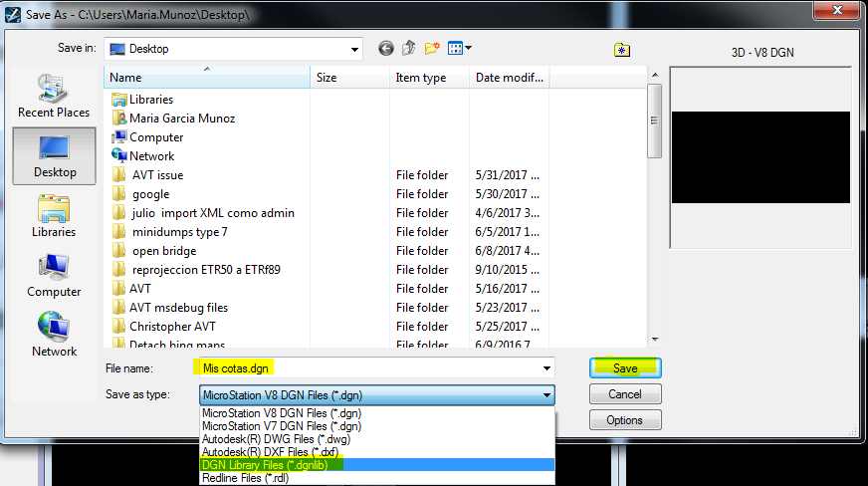Create a new folder
The width and height of the screenshot is (868, 486).
click(432, 48)
